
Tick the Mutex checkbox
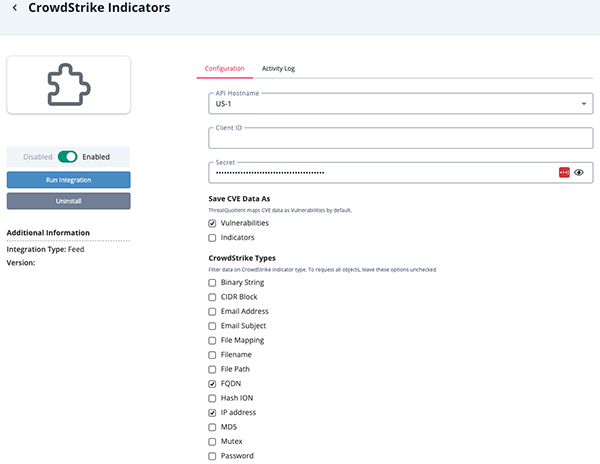[212, 442]
